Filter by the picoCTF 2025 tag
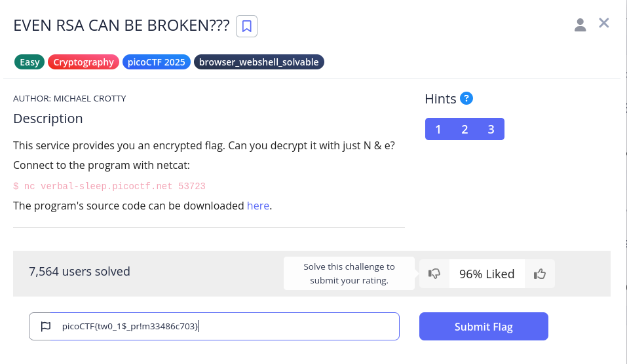 tap(157, 63)
